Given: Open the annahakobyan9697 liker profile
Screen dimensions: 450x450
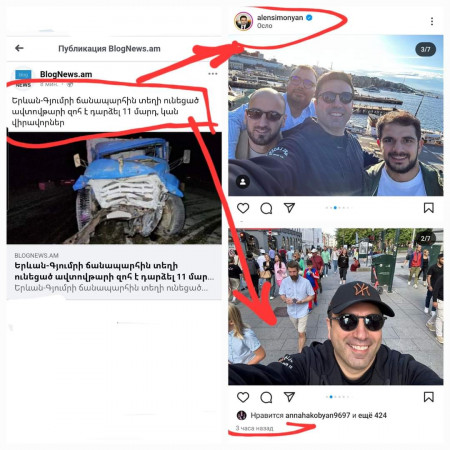Looking at the screenshot, I should click(317, 415).
